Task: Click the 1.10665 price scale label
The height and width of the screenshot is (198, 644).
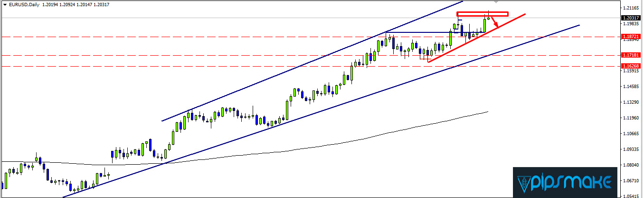Action: tap(631, 134)
